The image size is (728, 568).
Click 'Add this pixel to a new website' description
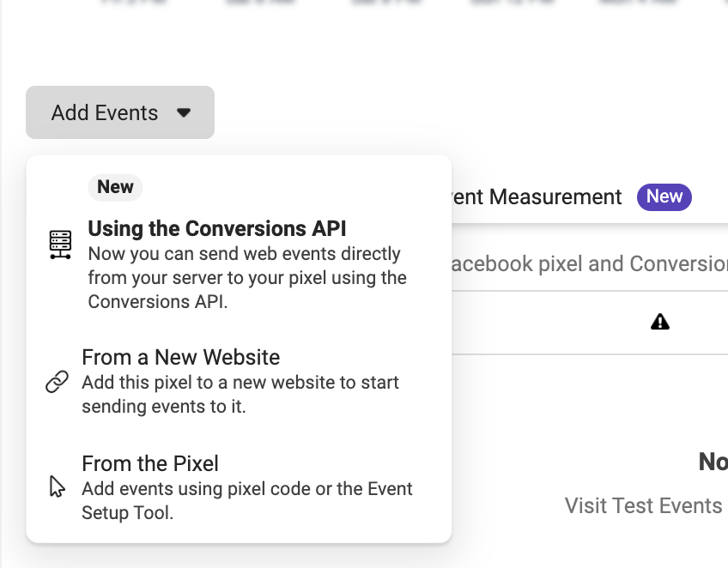[240, 394]
